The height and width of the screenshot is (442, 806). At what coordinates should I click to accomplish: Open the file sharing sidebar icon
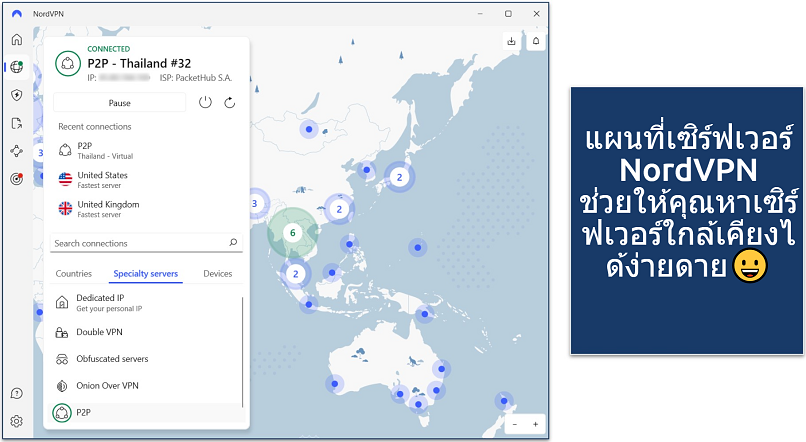click(x=16, y=123)
